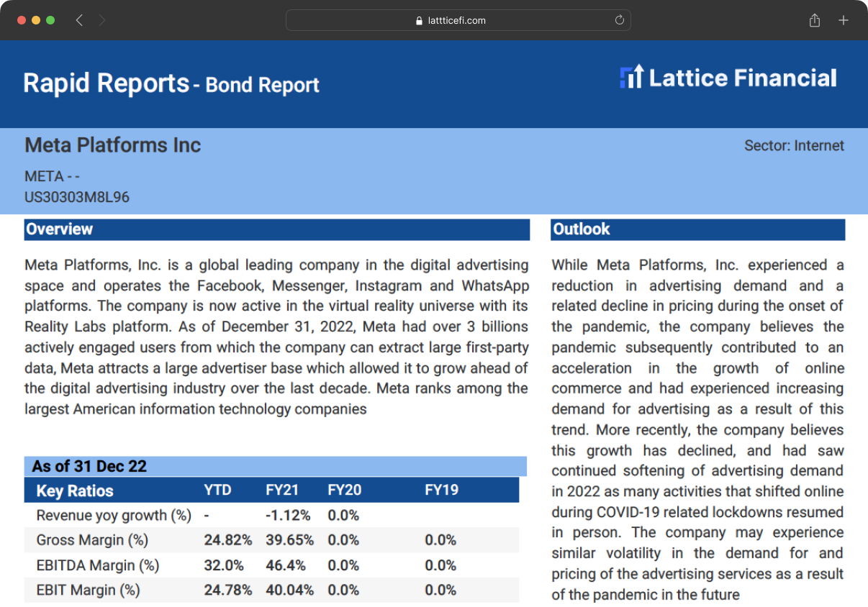Click the Meta Platforms Inc heading
This screenshot has width=868, height=607.
(x=113, y=145)
